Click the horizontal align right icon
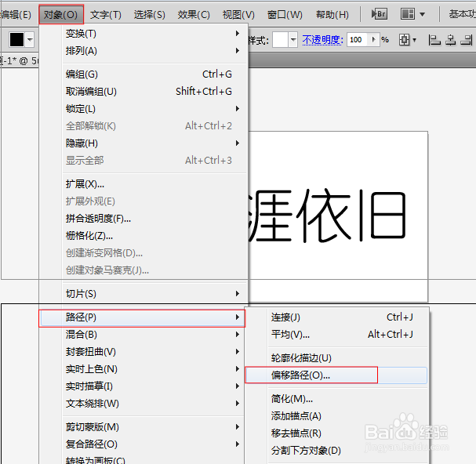 467,40
